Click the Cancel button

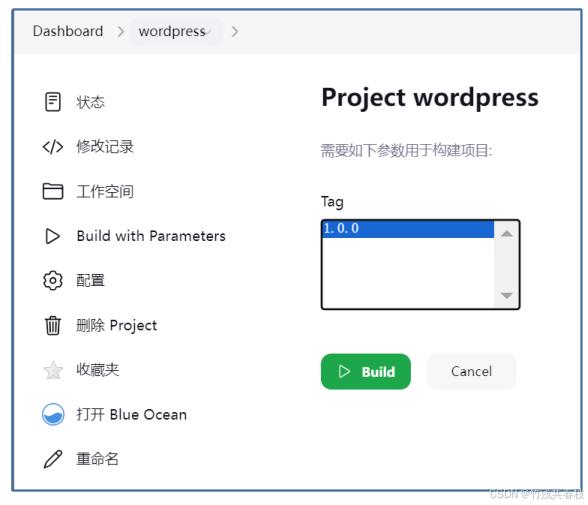click(x=471, y=372)
